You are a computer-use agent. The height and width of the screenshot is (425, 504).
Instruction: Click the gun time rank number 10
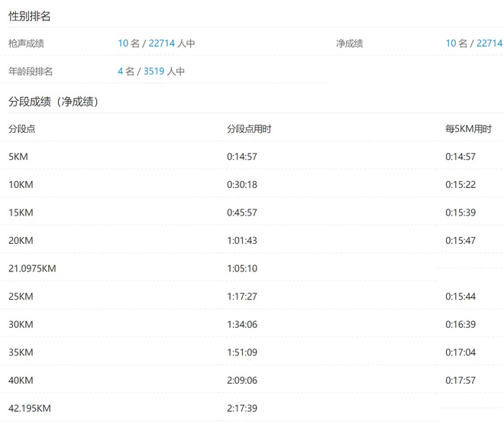[x=123, y=44]
